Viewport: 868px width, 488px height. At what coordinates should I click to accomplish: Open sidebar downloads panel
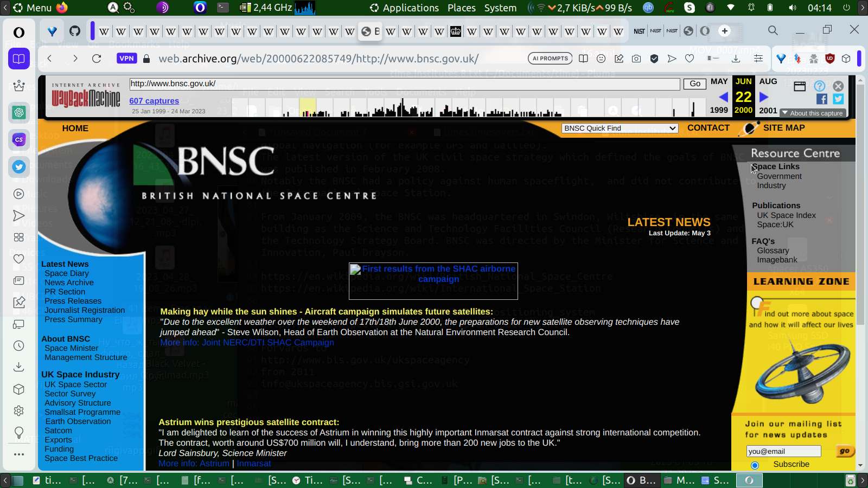coord(19,367)
